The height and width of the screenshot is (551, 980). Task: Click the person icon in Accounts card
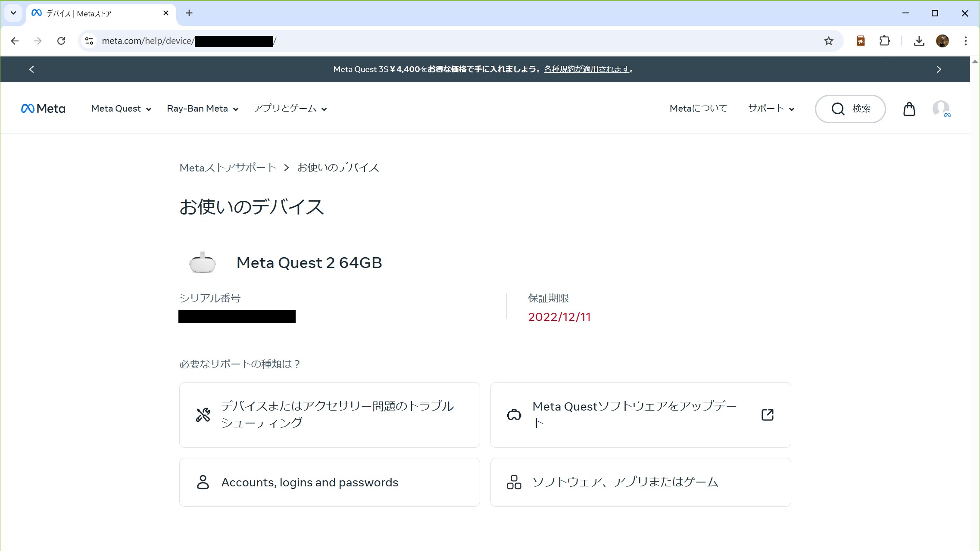pos(203,482)
